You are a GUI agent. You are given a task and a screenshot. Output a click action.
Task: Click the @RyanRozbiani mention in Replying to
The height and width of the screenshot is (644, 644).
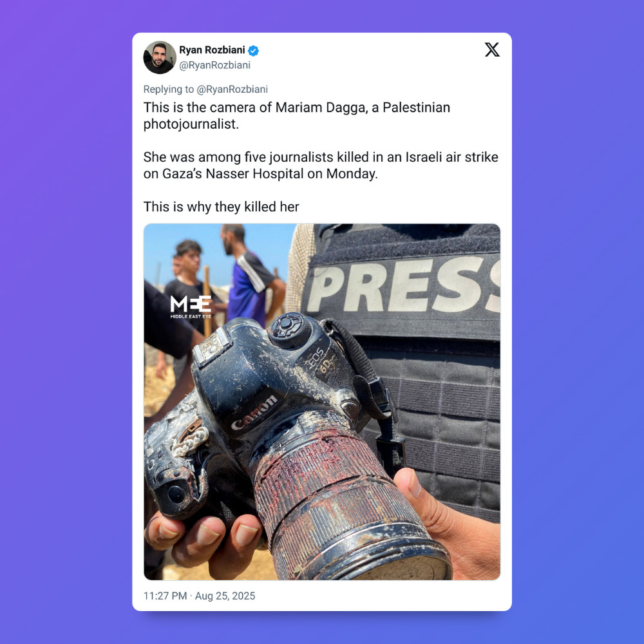[x=232, y=89]
